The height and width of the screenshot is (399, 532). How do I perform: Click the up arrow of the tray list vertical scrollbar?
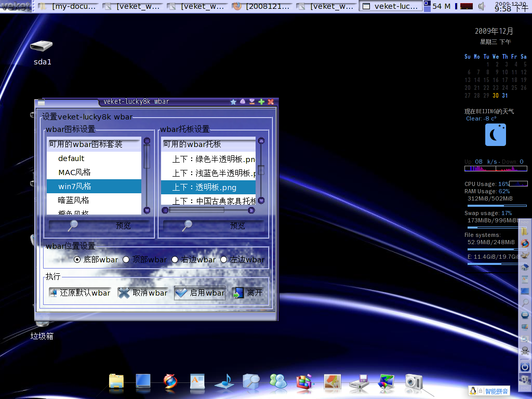pyautogui.click(x=261, y=140)
